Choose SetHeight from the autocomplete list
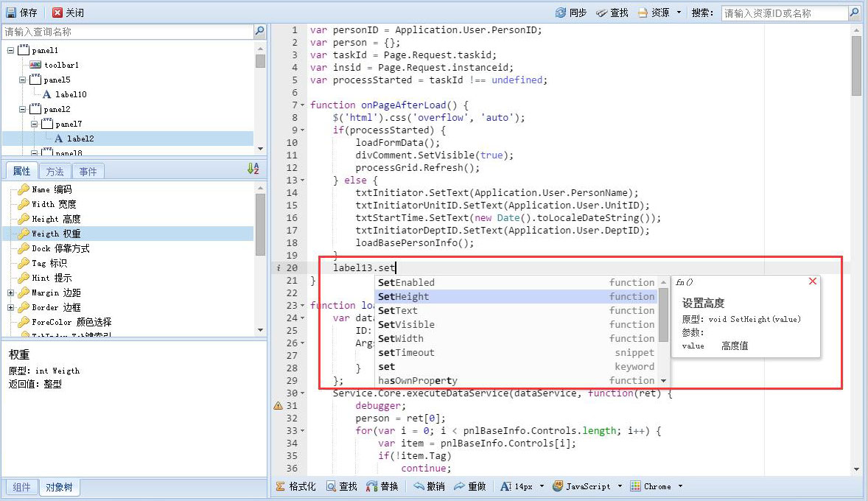 (x=516, y=297)
